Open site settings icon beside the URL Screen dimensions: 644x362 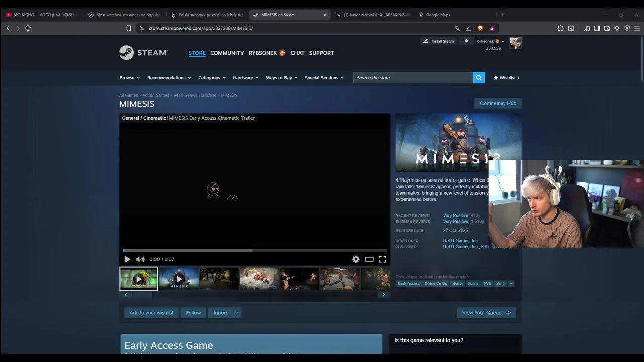point(142,28)
